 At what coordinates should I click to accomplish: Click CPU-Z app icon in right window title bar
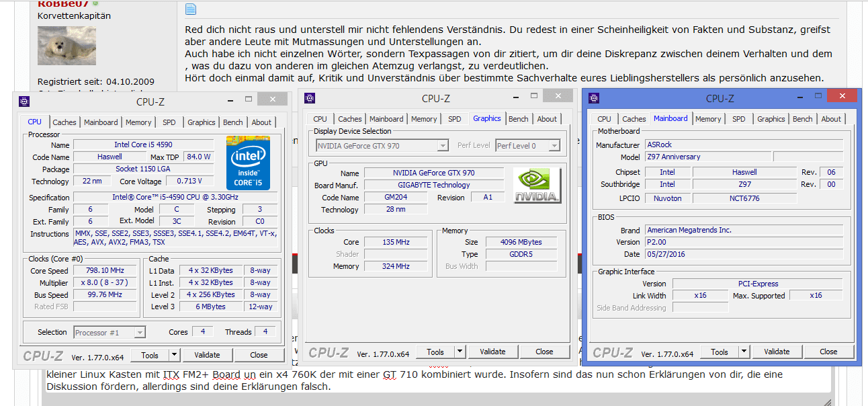(x=594, y=98)
